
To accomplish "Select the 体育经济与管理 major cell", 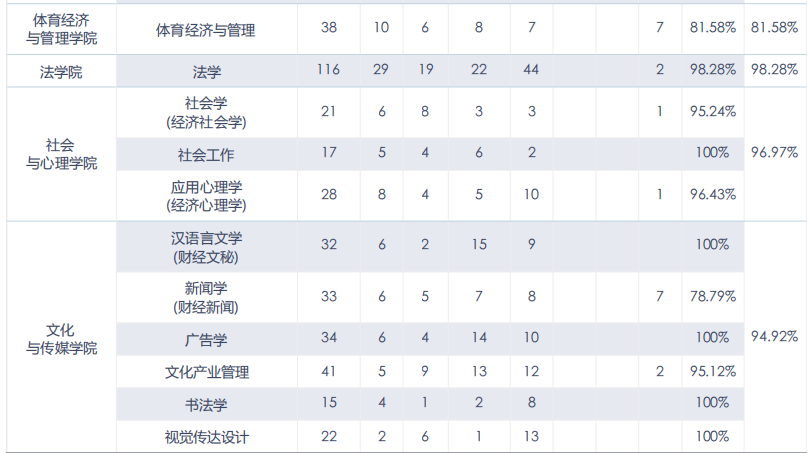I will click(x=206, y=29).
